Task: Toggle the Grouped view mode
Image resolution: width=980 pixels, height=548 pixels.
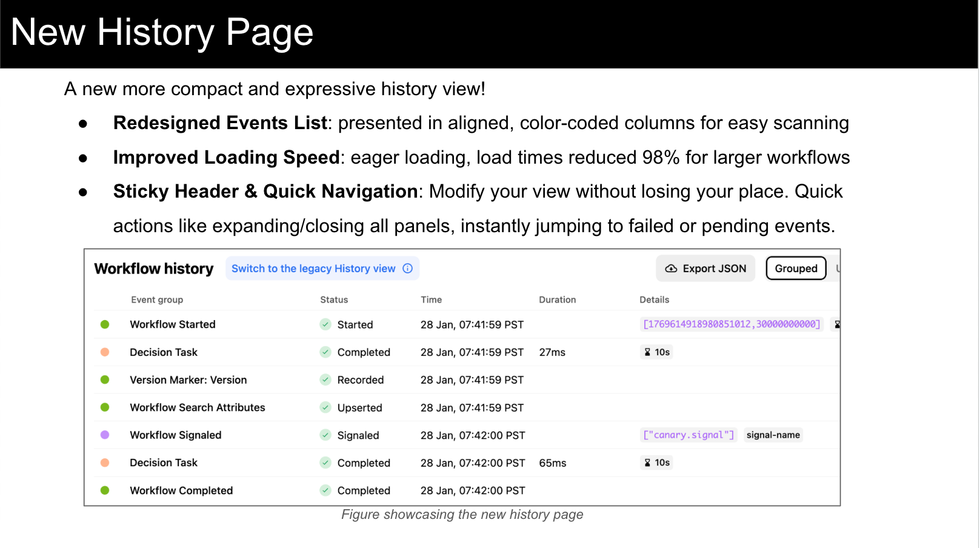Action: click(x=796, y=269)
